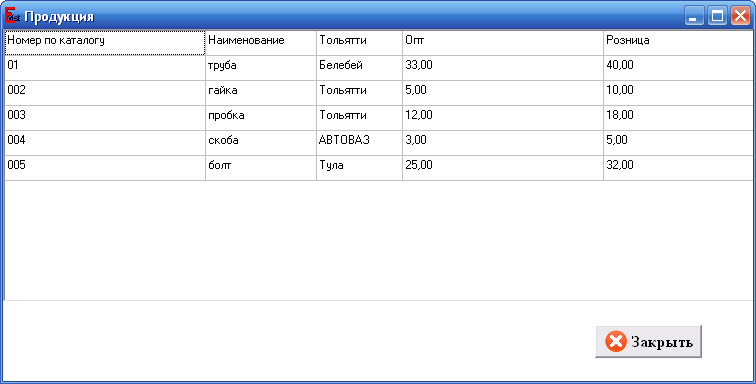Click the 'гайка' name cell

(x=261, y=93)
